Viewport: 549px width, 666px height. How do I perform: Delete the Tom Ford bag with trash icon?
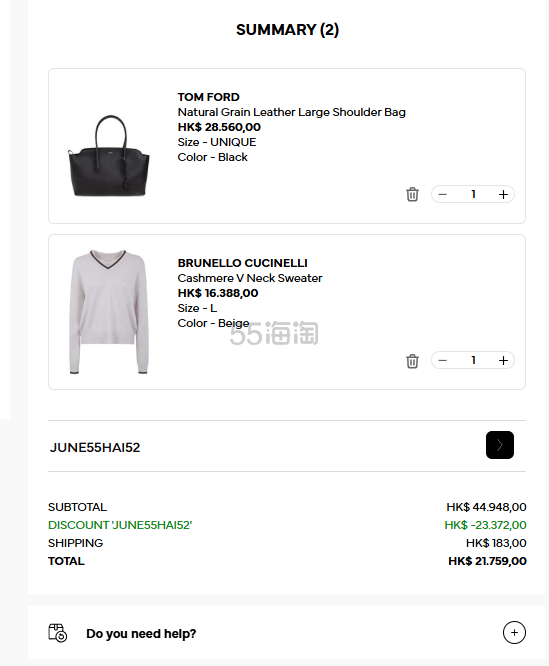(412, 194)
